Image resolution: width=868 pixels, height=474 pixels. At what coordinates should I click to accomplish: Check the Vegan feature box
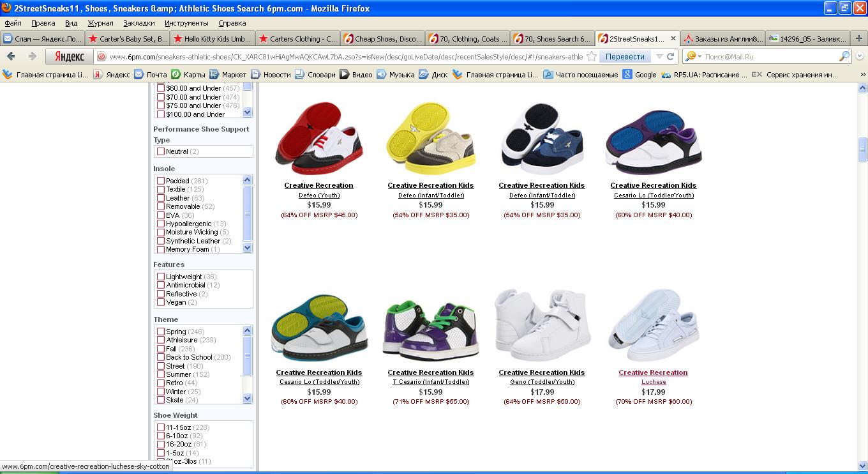pyautogui.click(x=161, y=302)
